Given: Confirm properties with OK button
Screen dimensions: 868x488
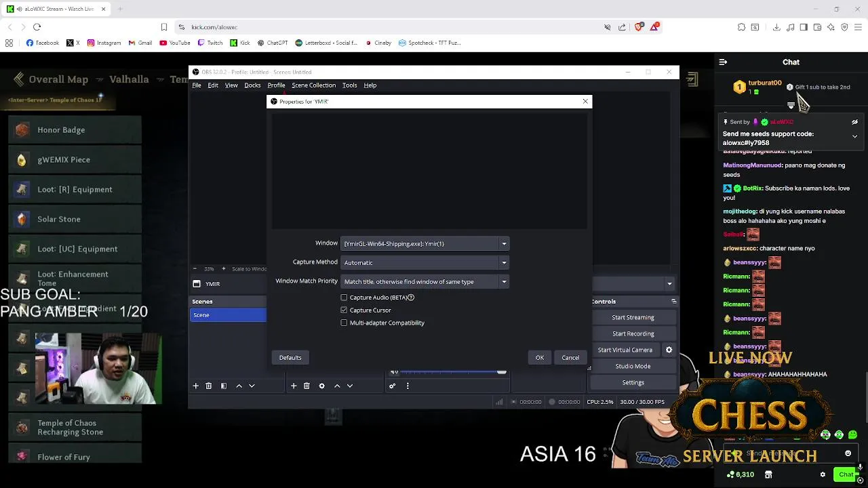Looking at the screenshot, I should pyautogui.click(x=540, y=358).
